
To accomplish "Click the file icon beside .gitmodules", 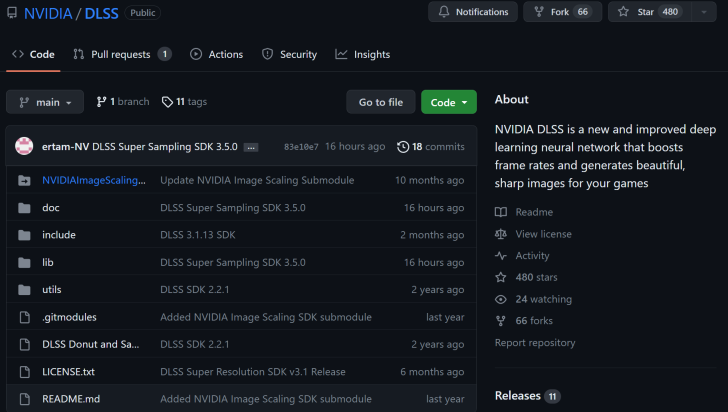I will pos(25,317).
